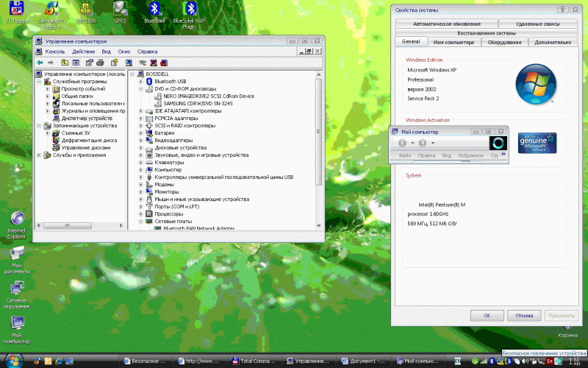Expand the Службы и приложения node
588x368 pixels.
(x=39, y=155)
